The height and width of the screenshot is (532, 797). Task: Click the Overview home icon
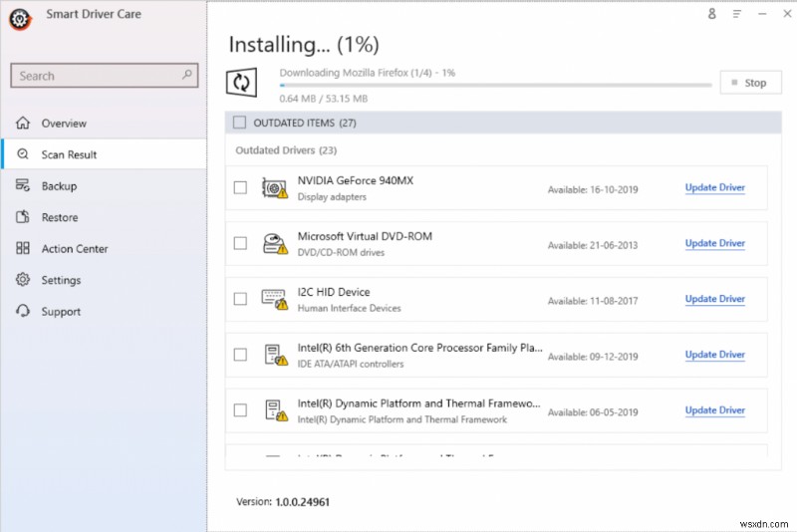(23, 123)
